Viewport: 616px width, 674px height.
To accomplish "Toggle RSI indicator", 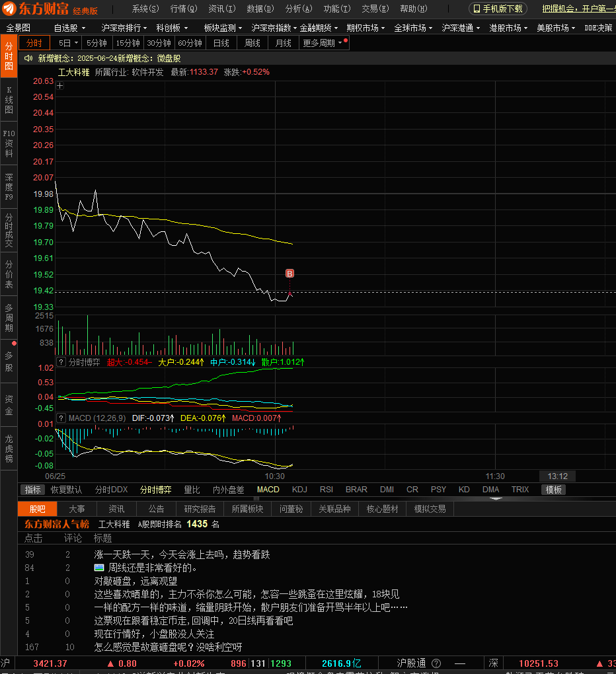I will (327, 490).
